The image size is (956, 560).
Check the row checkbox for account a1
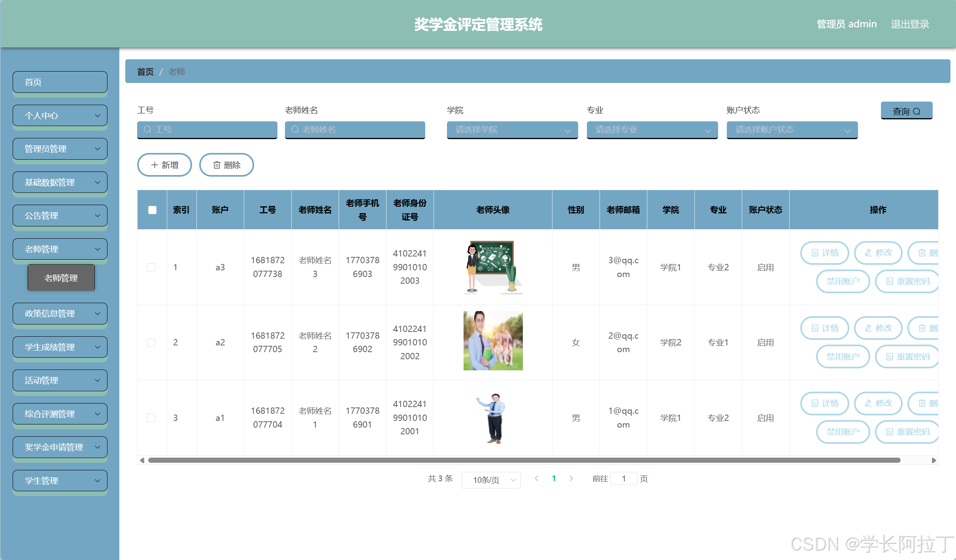pos(151,418)
